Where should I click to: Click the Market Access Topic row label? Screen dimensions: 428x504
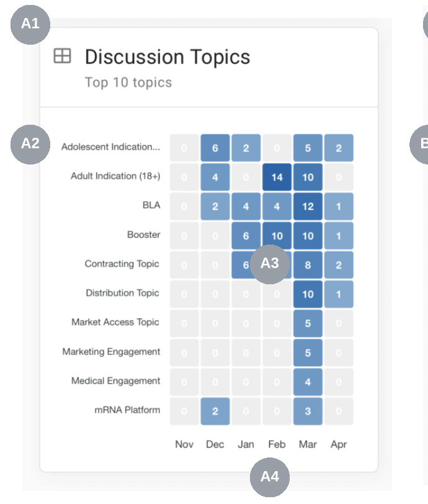[x=115, y=322]
